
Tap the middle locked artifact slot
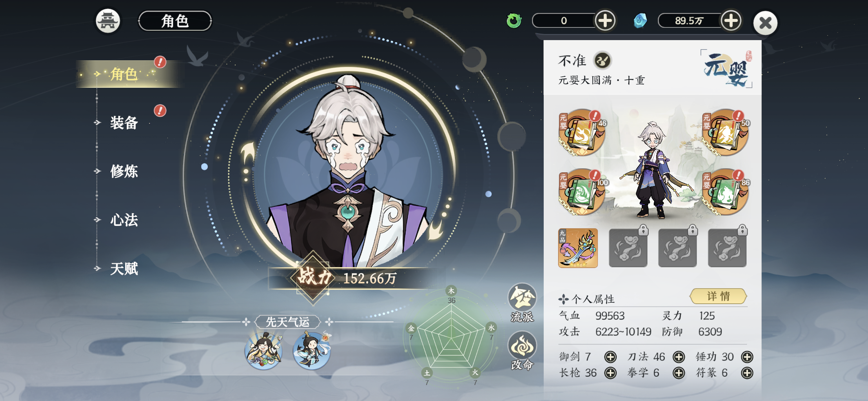678,247
